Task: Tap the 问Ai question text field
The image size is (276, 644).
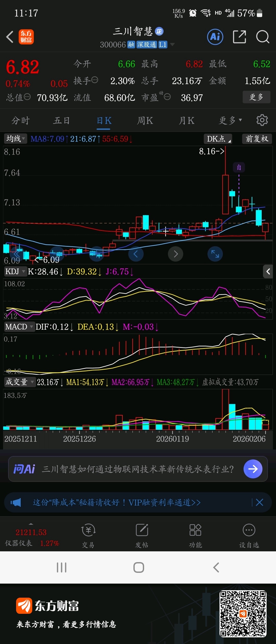Action: pos(138,469)
